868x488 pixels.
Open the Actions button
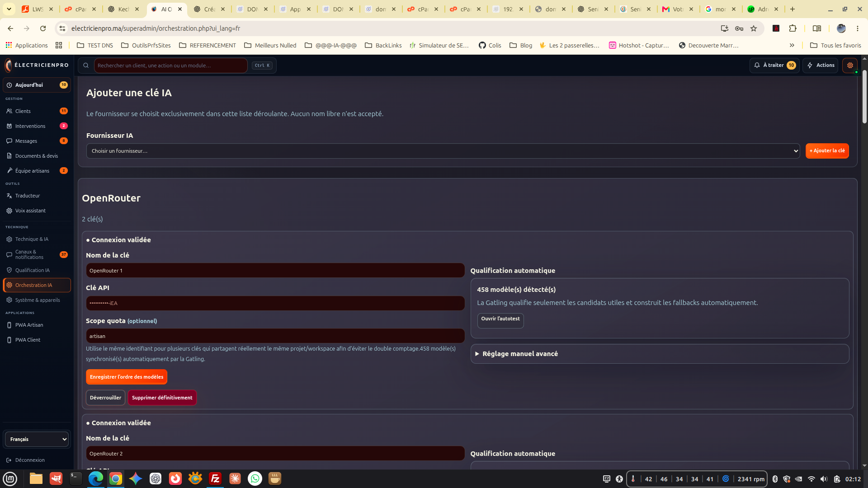point(821,66)
